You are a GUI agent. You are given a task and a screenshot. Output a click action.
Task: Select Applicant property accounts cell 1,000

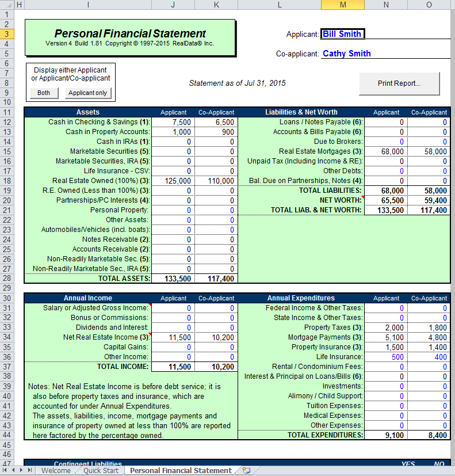point(173,132)
